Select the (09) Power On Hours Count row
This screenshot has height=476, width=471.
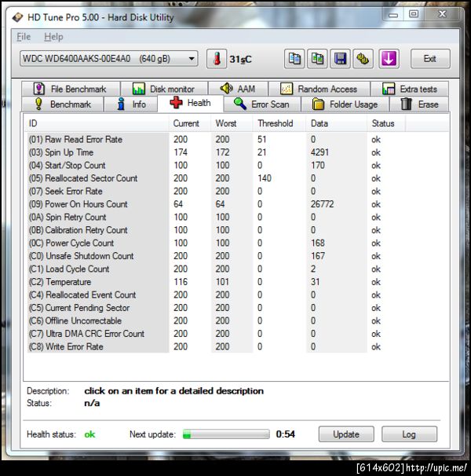click(215, 204)
